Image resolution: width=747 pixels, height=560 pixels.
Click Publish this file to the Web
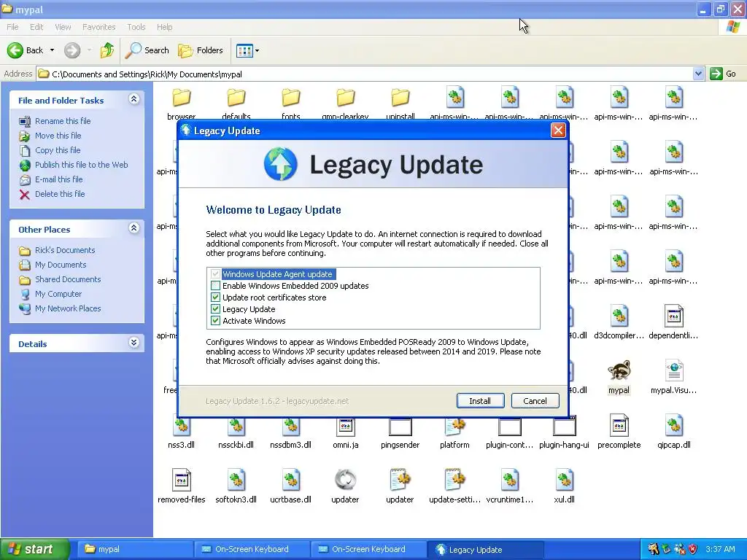(x=82, y=165)
